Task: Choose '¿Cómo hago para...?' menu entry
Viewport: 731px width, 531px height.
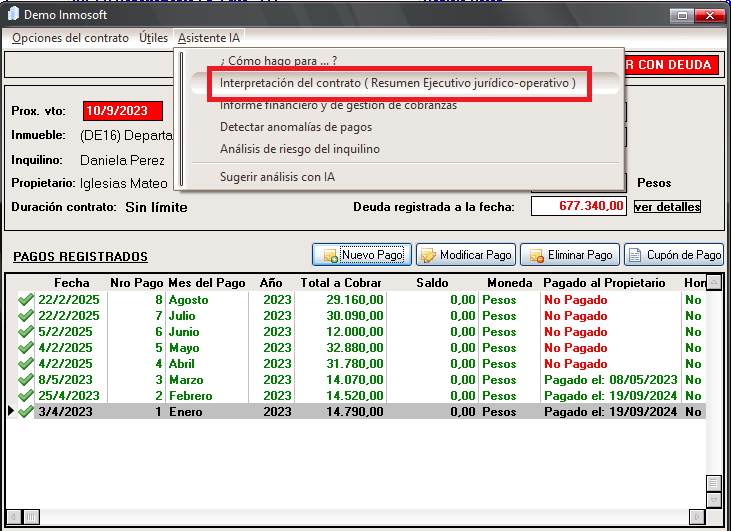Action: pyautogui.click(x=278, y=61)
